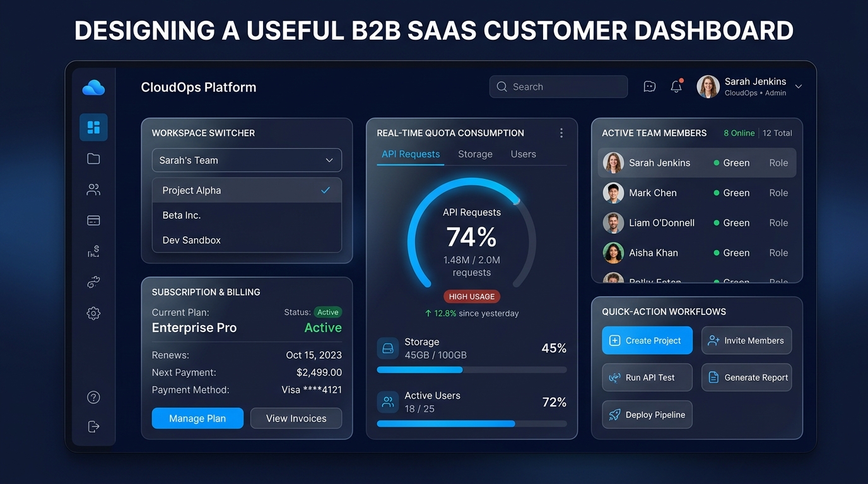Screen dimensions: 868x484
Task: Open the billing card icon in sidebar
Action: pos(93,221)
